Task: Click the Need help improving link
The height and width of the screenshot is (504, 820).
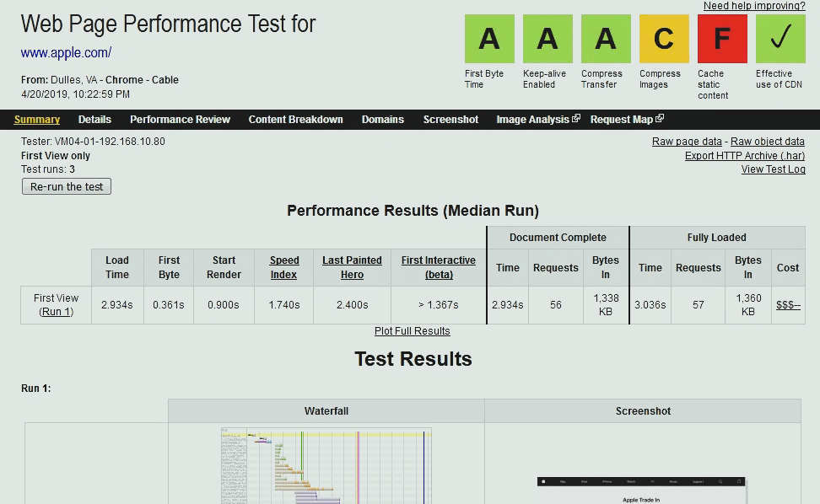Action: point(756,6)
